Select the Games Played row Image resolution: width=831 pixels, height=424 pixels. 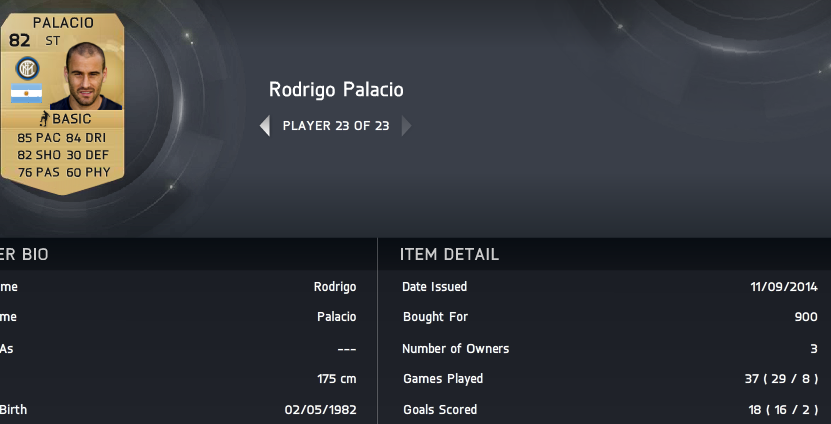click(609, 379)
